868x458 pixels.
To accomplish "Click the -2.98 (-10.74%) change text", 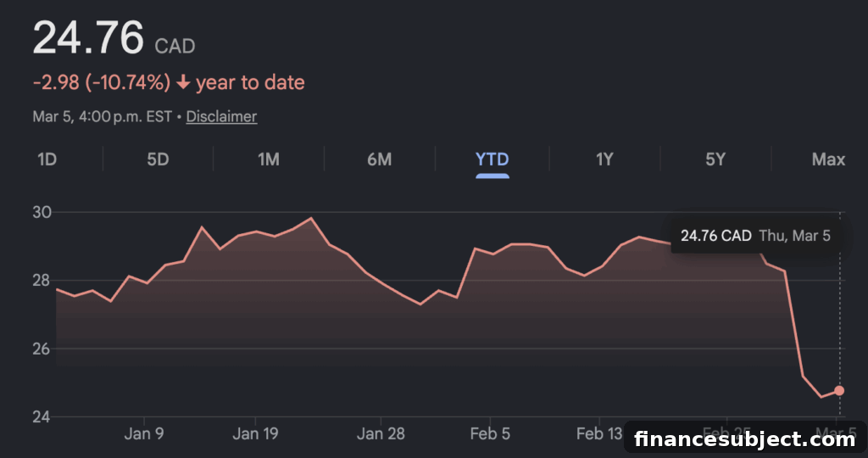I will pos(102,82).
